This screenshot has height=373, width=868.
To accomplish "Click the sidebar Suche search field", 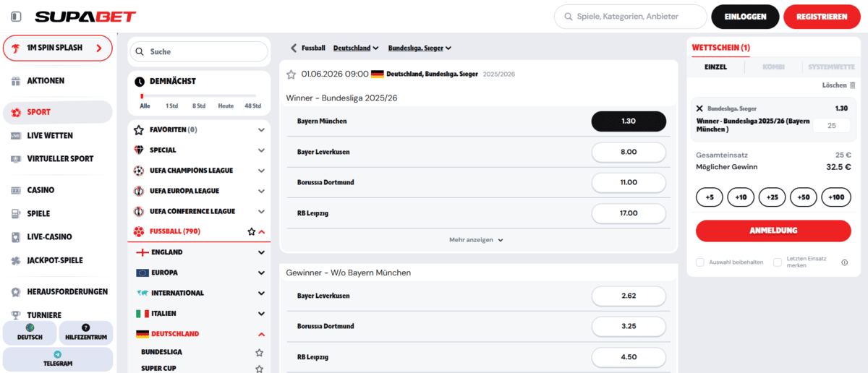I will point(198,51).
